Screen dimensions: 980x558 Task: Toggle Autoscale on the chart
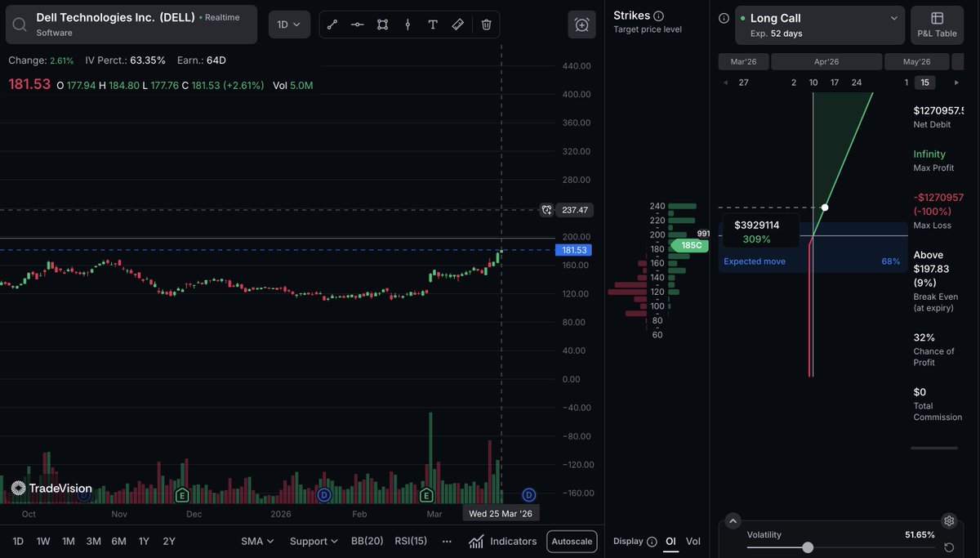pos(572,541)
